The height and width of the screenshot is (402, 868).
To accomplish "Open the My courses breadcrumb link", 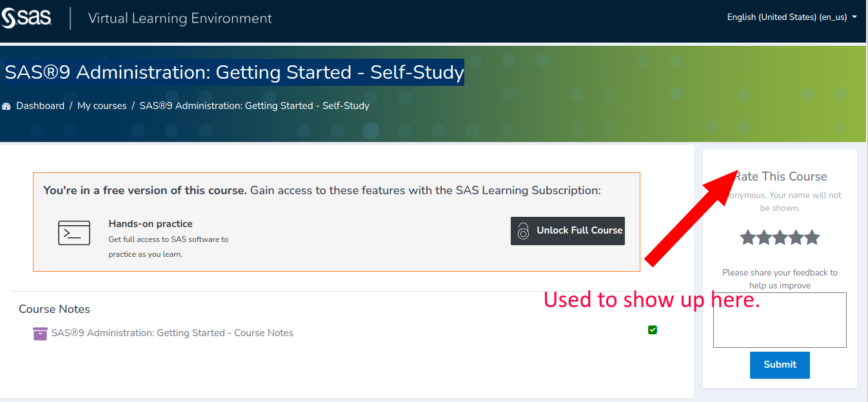I will 102,105.
